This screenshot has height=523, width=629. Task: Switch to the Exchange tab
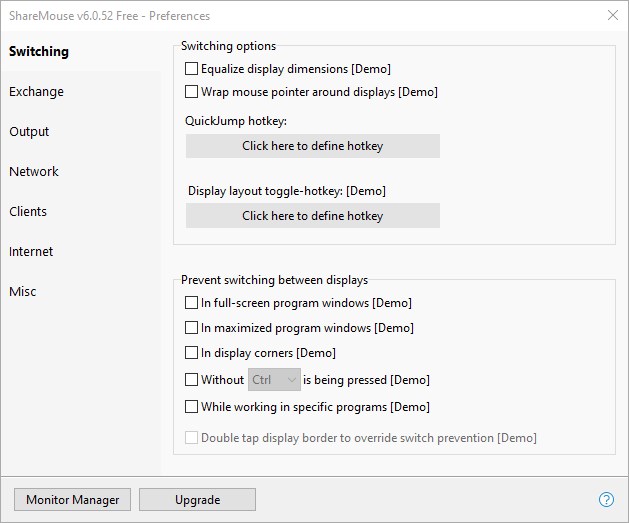pyautogui.click(x=37, y=92)
